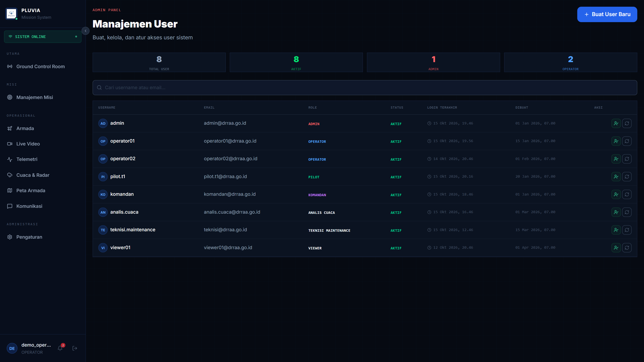The image size is (644, 362).
Task: Click the Total User stat card
Action: [159, 62]
